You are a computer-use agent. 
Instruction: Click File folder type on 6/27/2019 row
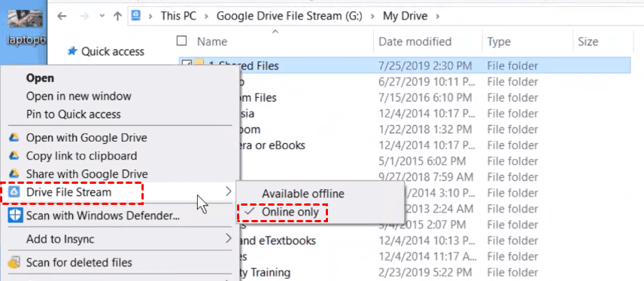[512, 82]
